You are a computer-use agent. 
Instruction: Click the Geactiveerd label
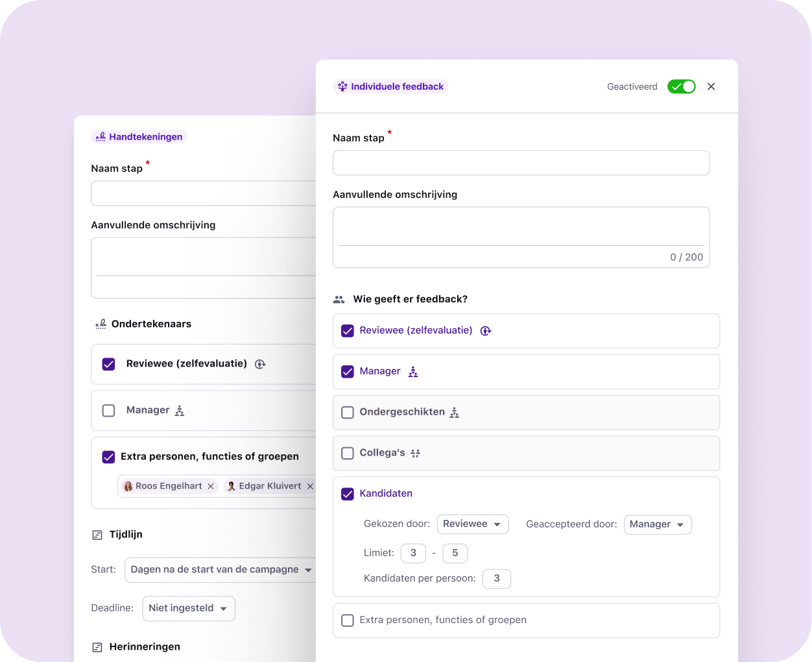point(632,86)
